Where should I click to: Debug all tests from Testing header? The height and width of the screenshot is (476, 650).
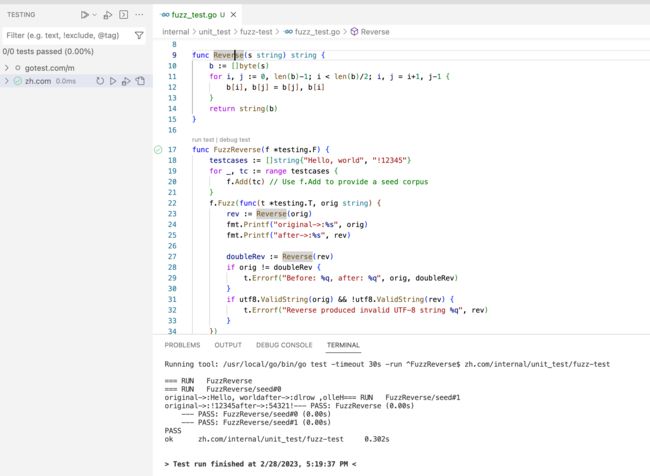coord(108,15)
